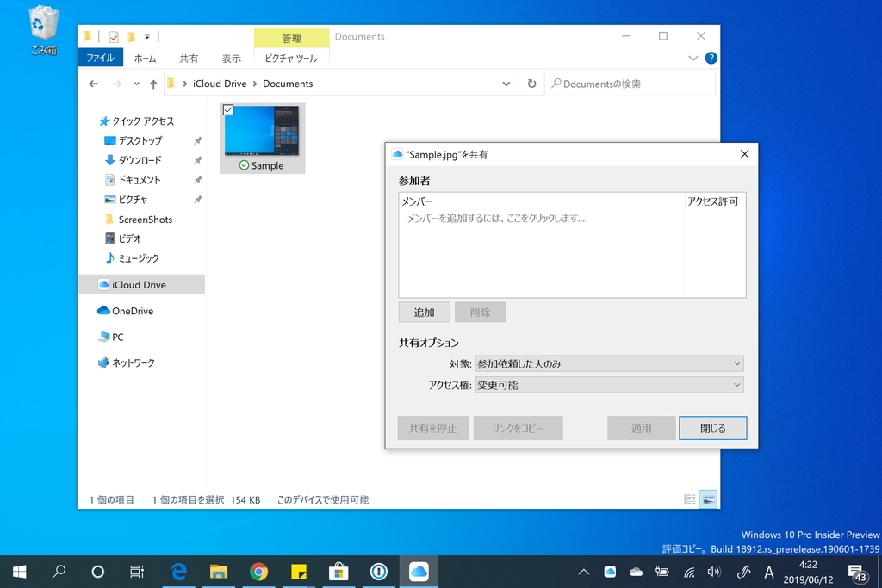This screenshot has width=882, height=588.
Task: Click the Wi-Fi icon in the system tray
Action: (688, 571)
